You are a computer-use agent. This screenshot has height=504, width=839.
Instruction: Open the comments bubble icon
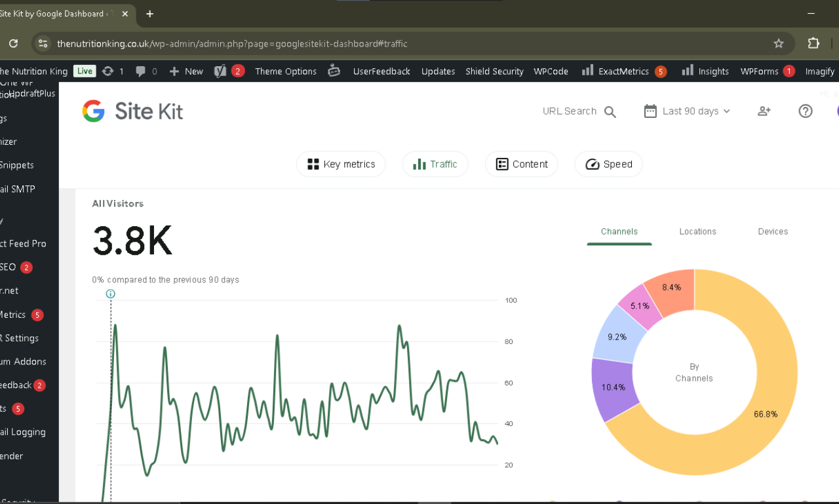(146, 71)
